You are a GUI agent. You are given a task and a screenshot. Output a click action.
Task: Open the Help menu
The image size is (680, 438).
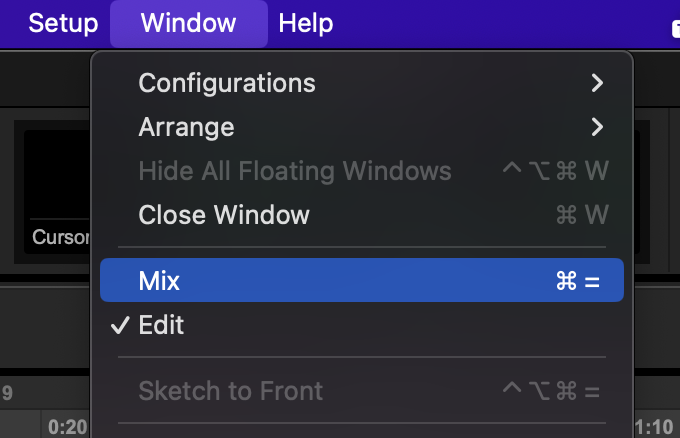click(306, 23)
